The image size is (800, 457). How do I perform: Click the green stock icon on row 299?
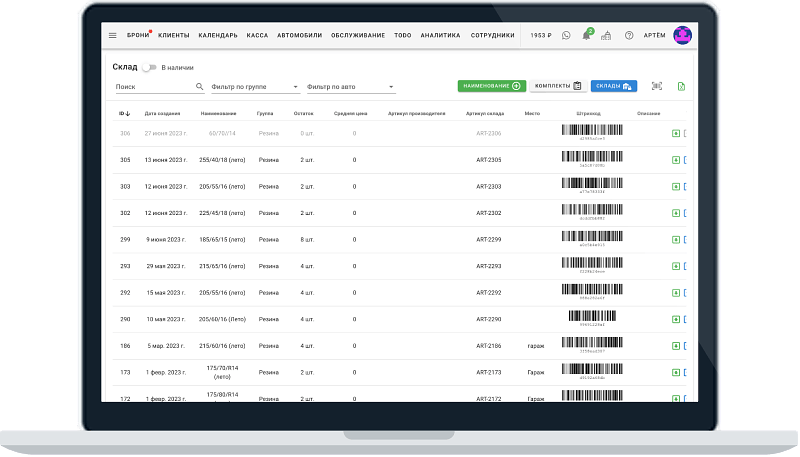(676, 239)
